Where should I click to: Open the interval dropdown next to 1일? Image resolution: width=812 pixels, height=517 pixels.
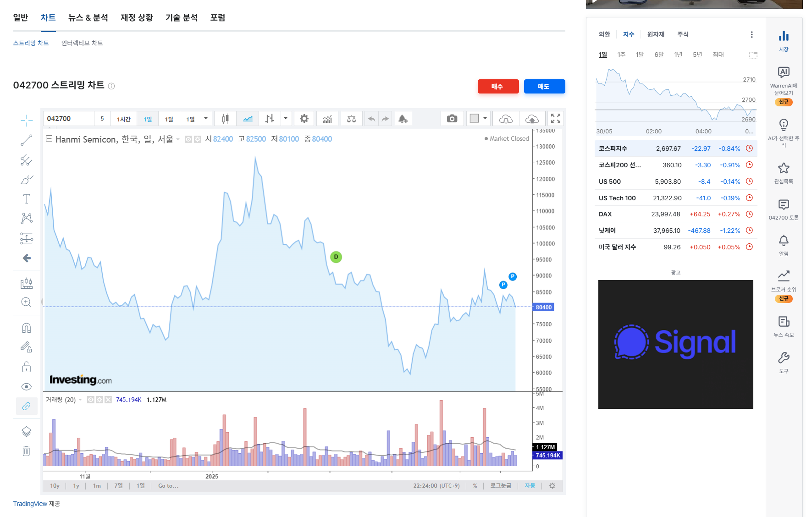pyautogui.click(x=206, y=118)
